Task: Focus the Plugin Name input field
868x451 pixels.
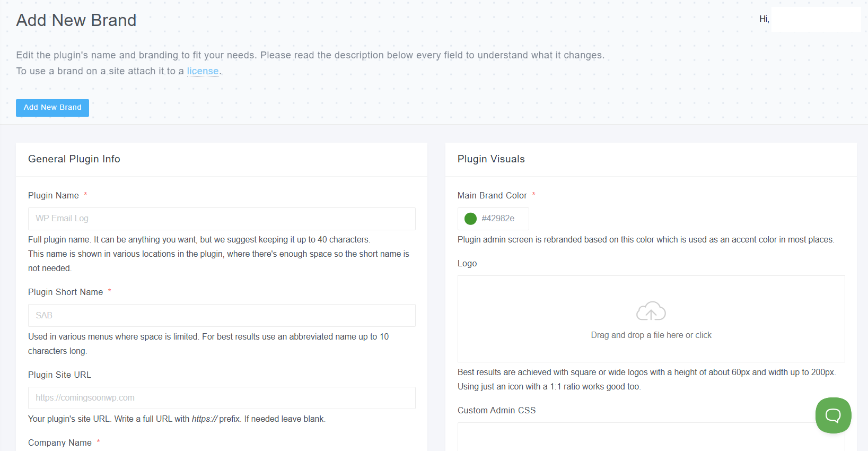Action: 222,219
